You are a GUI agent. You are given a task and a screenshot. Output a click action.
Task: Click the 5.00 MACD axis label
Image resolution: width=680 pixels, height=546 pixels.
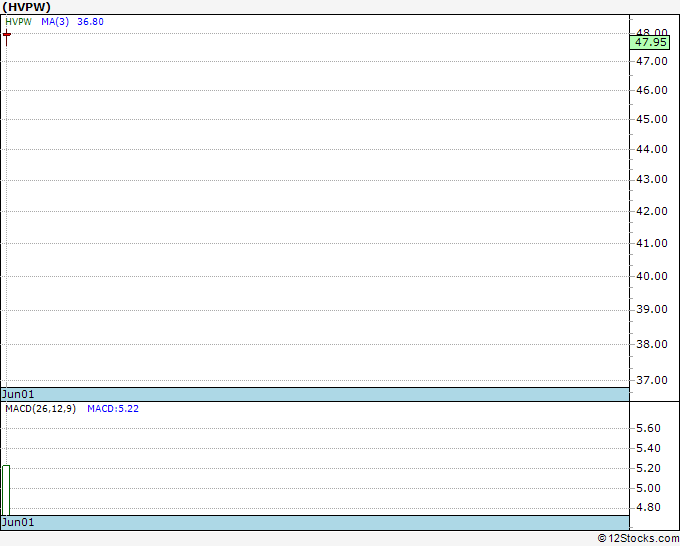tap(648, 488)
